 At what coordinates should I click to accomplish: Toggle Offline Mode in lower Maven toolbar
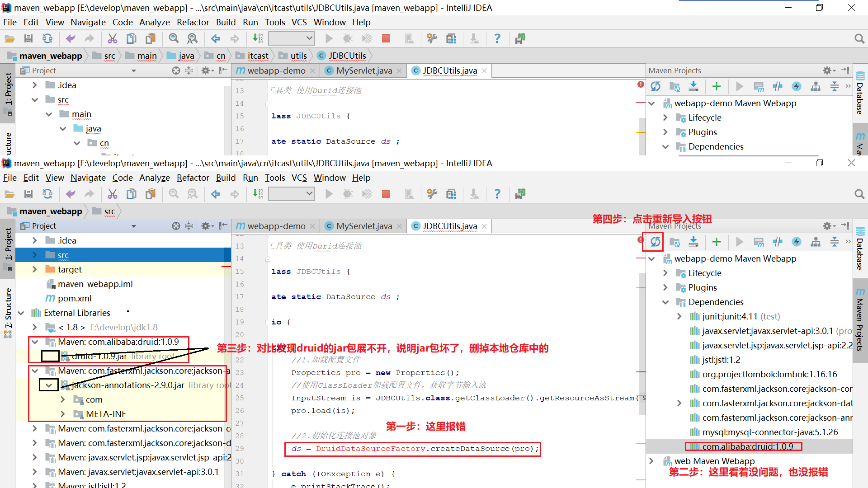(x=778, y=242)
